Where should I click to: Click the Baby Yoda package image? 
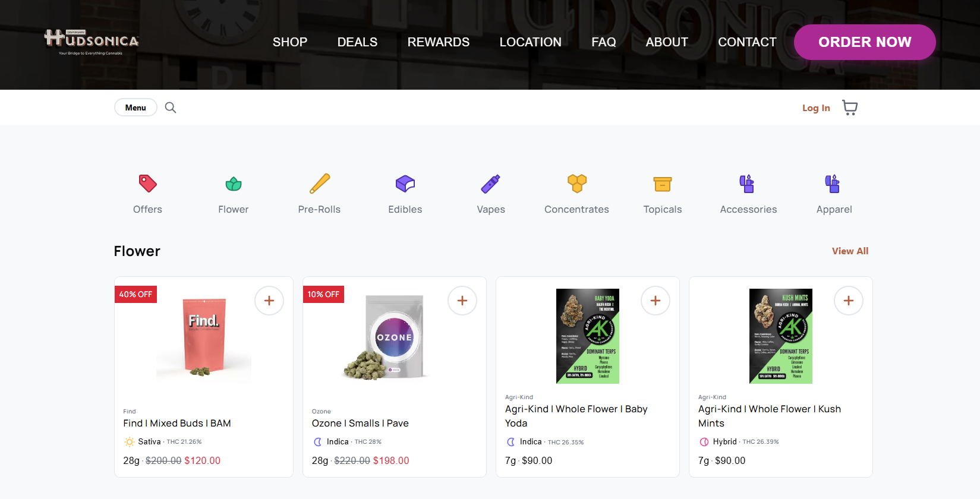click(x=588, y=336)
